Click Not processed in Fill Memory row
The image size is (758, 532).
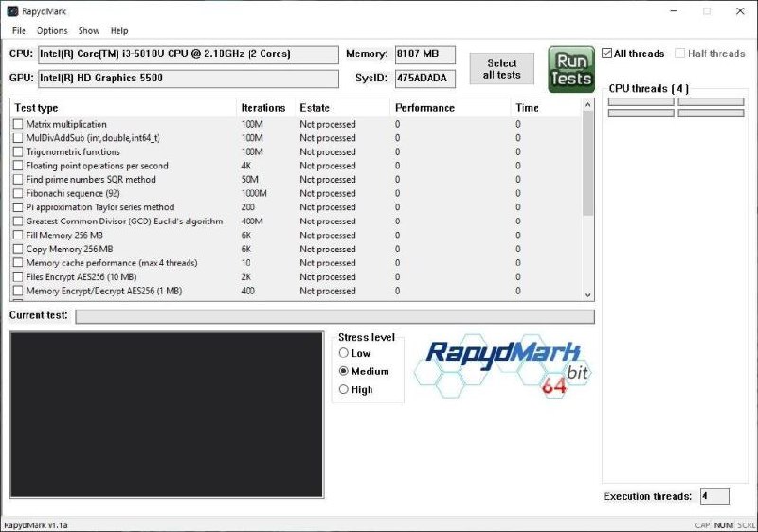tap(328, 235)
